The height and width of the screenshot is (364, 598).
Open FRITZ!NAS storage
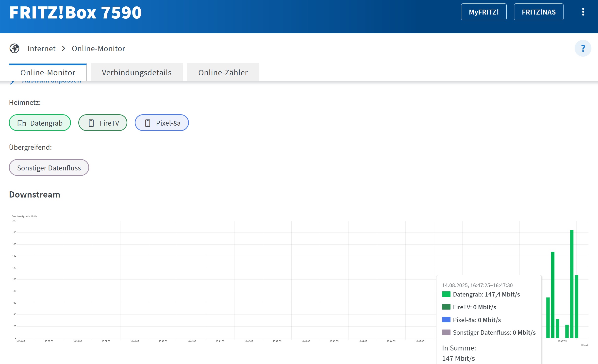[538, 12]
